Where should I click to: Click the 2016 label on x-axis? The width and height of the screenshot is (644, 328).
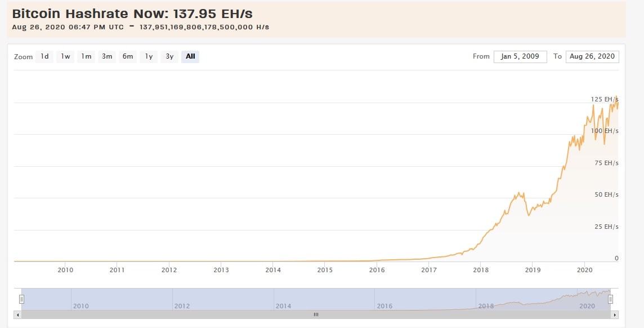pos(377,270)
